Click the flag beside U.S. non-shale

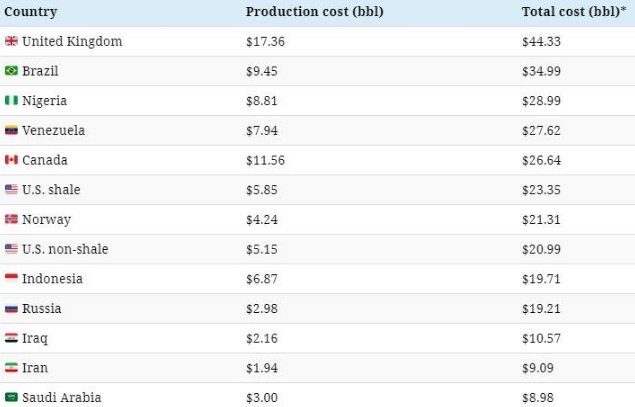tap(11, 249)
